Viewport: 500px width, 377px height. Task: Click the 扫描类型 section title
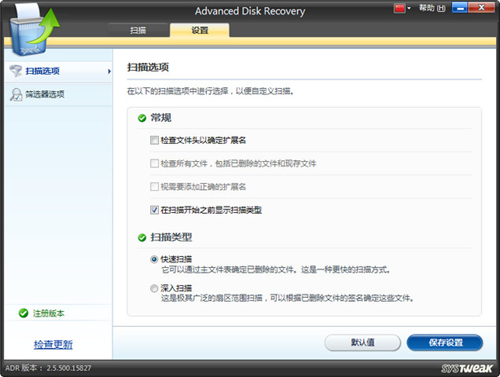[x=171, y=237]
